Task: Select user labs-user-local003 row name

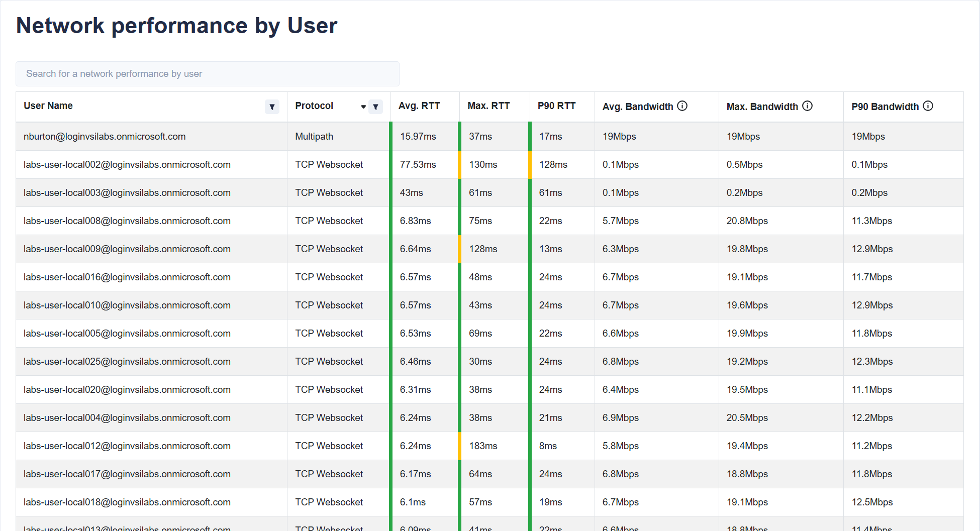Action: click(x=127, y=193)
